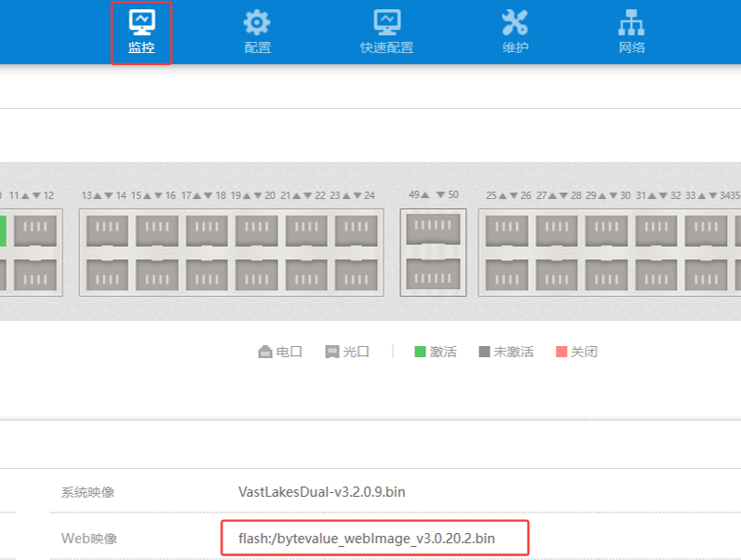Open the 网络 (Network) topology tab

click(631, 33)
